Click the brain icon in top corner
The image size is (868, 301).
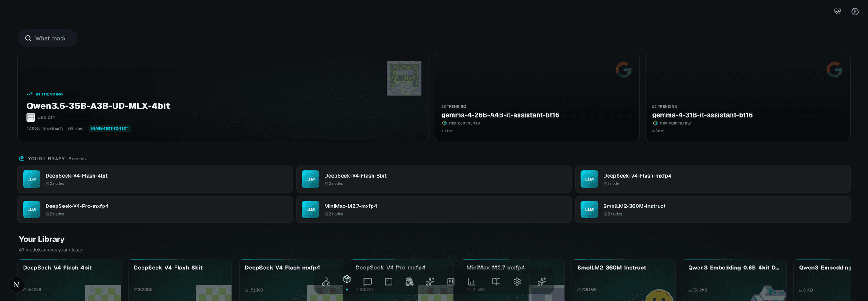click(855, 12)
